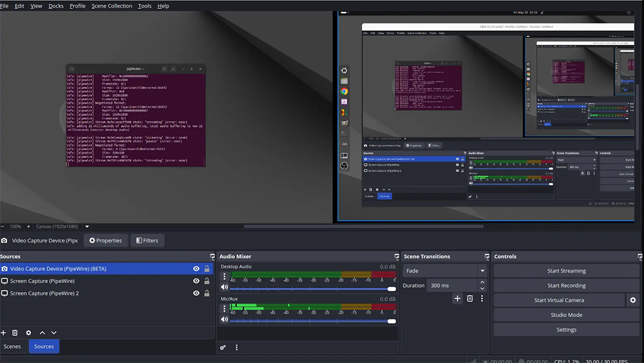Viewport: 644px width, 363px height.
Task: Click the terminal window in the preview
Action: (x=135, y=115)
